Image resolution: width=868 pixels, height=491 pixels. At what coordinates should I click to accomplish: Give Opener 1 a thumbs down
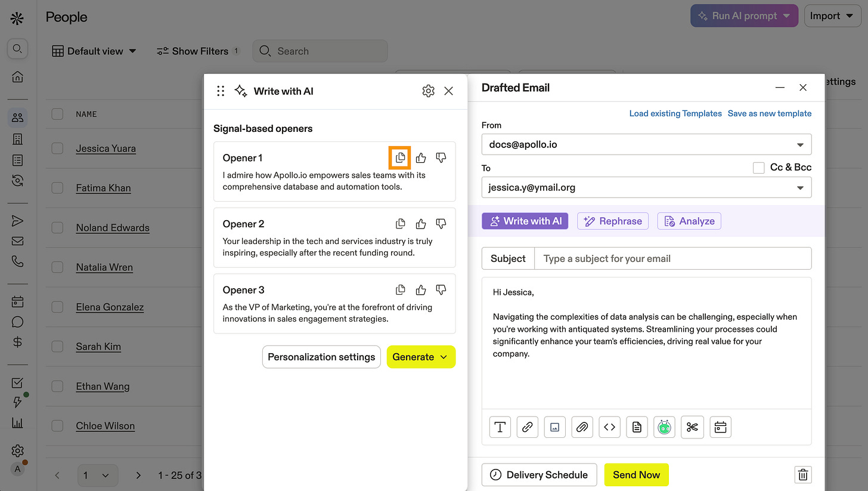coord(441,158)
